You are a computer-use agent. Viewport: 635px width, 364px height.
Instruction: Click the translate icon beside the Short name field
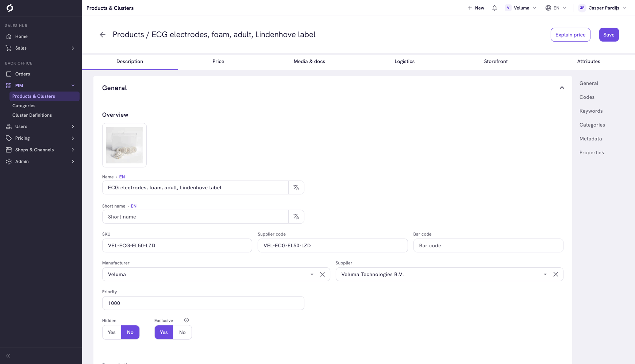(296, 217)
